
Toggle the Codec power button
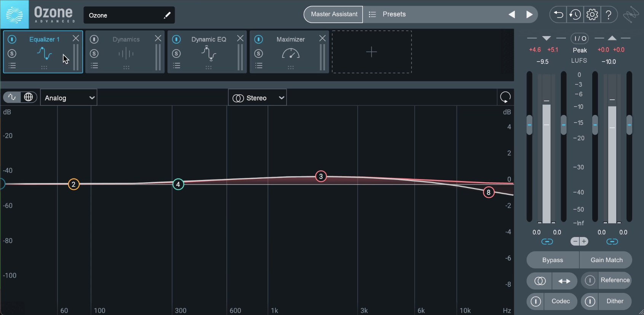click(x=536, y=301)
